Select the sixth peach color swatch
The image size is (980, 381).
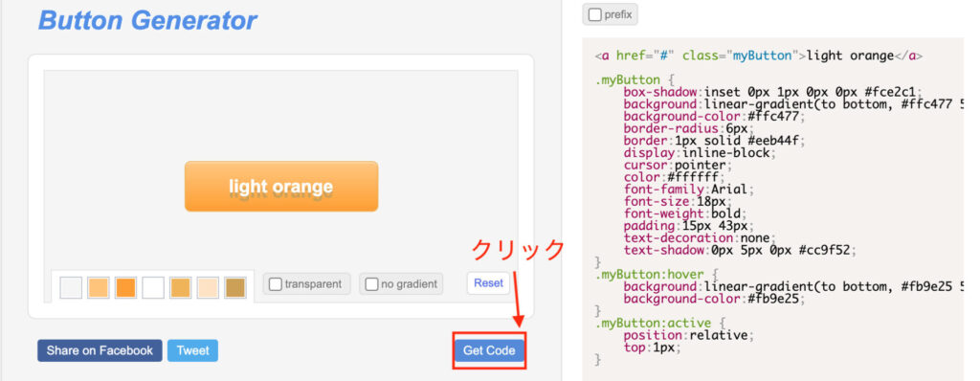coord(208,288)
